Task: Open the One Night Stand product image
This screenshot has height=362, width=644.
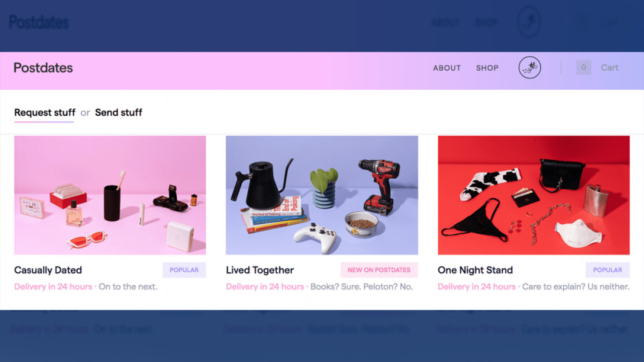Action: click(534, 195)
